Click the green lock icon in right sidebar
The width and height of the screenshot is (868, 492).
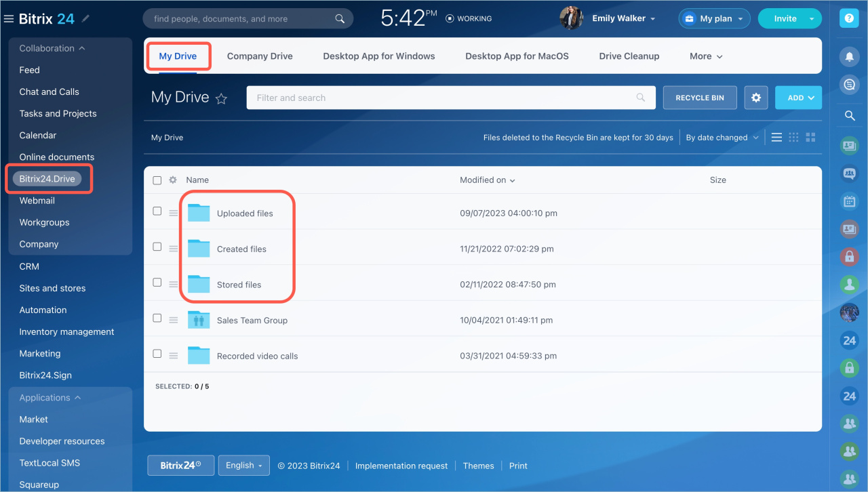[x=849, y=367]
